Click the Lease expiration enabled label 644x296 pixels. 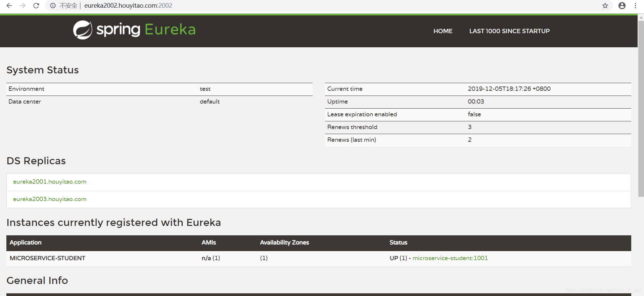(362, 114)
